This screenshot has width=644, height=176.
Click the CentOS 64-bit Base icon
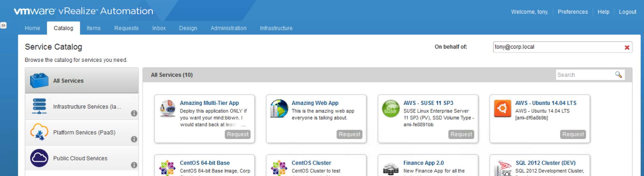pos(167,168)
